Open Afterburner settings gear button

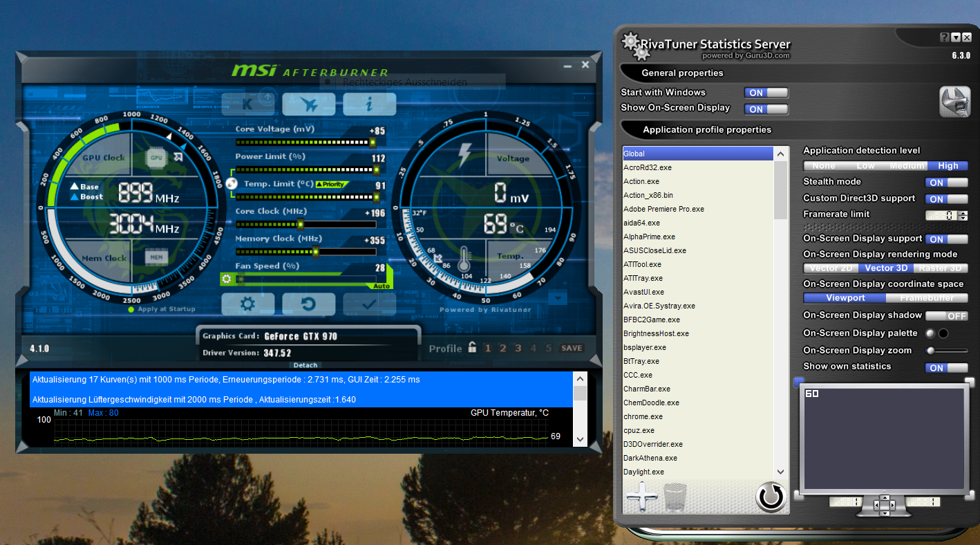tap(247, 304)
